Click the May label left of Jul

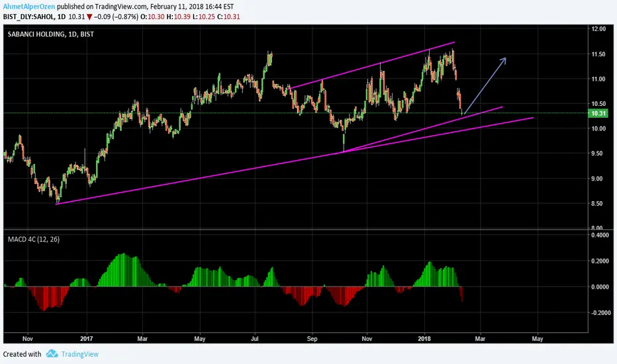(x=200, y=338)
